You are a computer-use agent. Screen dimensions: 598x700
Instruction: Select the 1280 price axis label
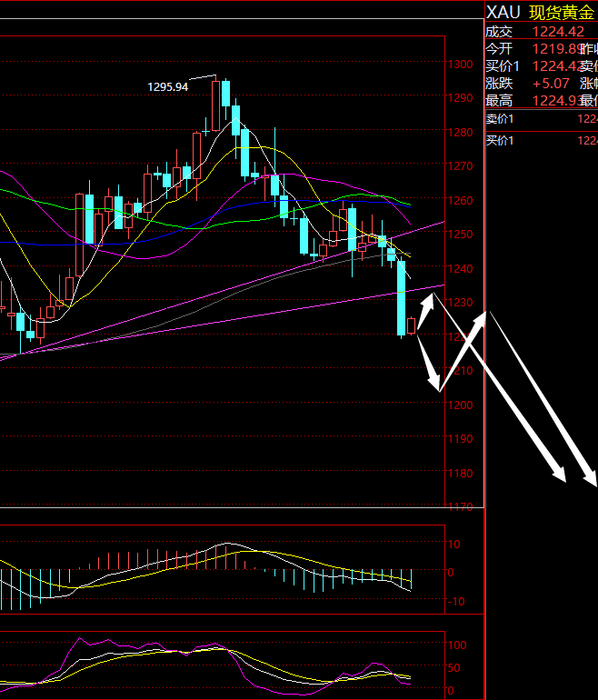460,132
